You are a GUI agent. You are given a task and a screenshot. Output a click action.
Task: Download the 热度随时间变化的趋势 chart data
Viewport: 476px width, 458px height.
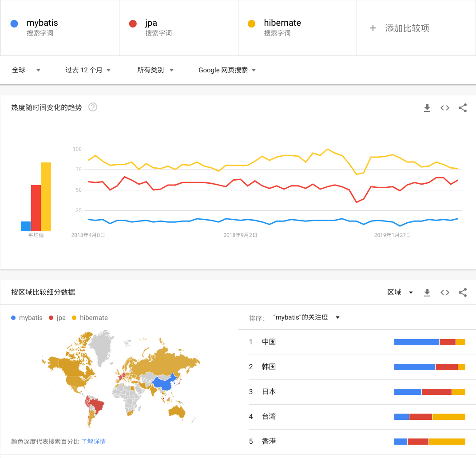tap(427, 107)
